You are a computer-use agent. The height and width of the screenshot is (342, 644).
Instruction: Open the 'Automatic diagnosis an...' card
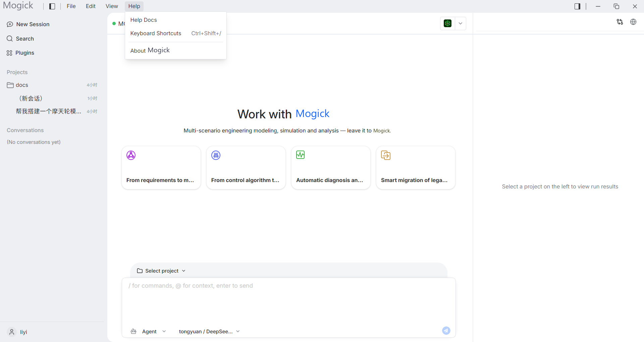[x=331, y=168]
